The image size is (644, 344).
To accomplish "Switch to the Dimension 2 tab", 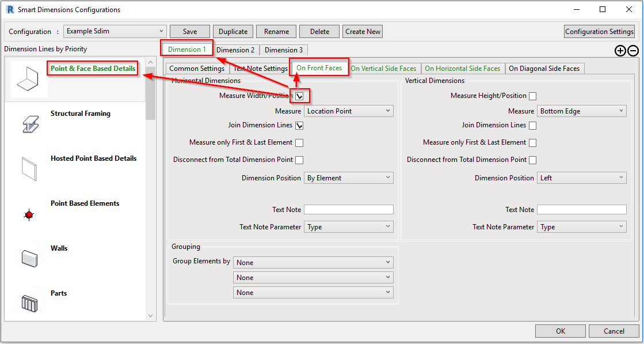I will (236, 50).
